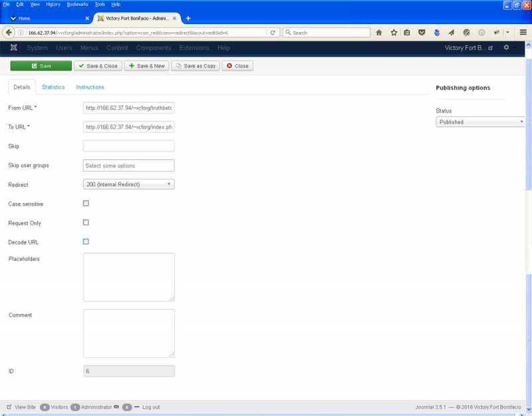This screenshot has width=532, height=416.
Task: Click into the Placeholders text area
Action: tap(129, 277)
